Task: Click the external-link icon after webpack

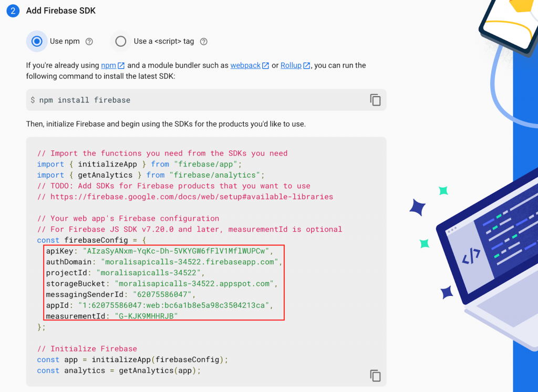Action: point(265,66)
